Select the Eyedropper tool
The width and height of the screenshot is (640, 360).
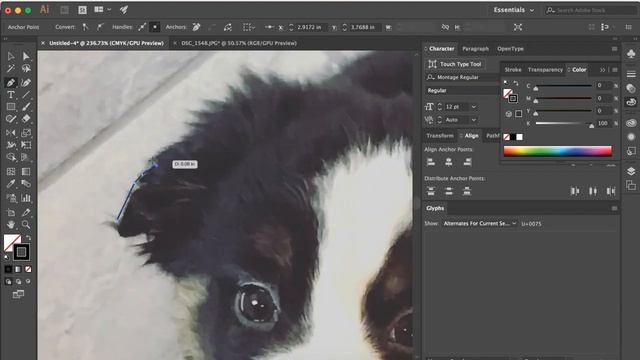point(11,184)
